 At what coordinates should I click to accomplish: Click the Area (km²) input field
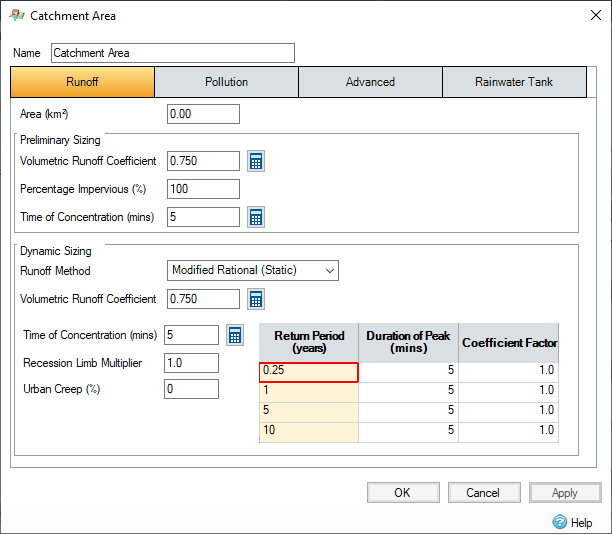point(203,114)
